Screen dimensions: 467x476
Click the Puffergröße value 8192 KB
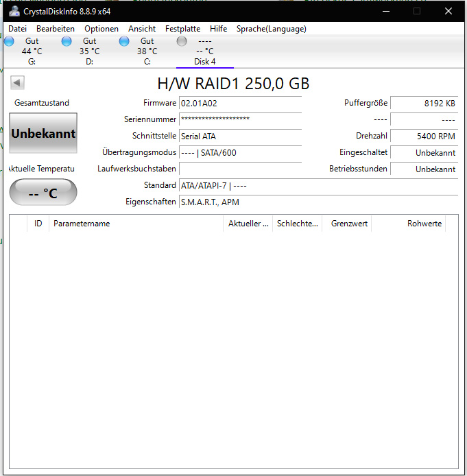pos(424,103)
